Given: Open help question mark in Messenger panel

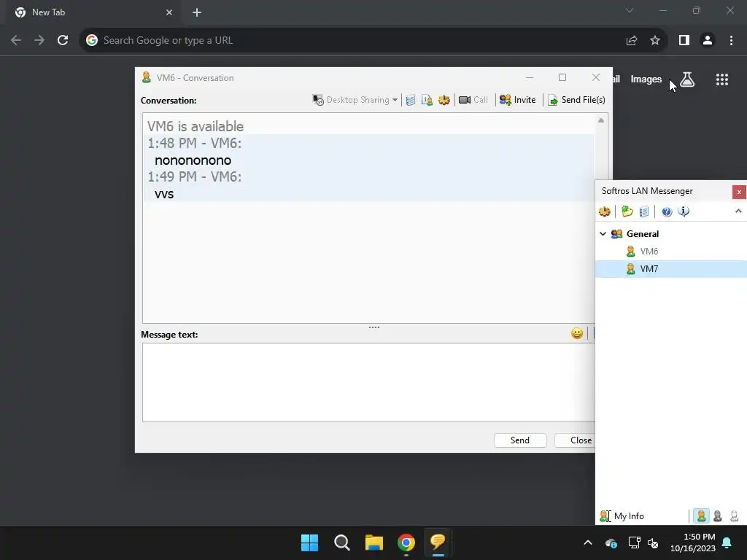Looking at the screenshot, I should [x=667, y=211].
